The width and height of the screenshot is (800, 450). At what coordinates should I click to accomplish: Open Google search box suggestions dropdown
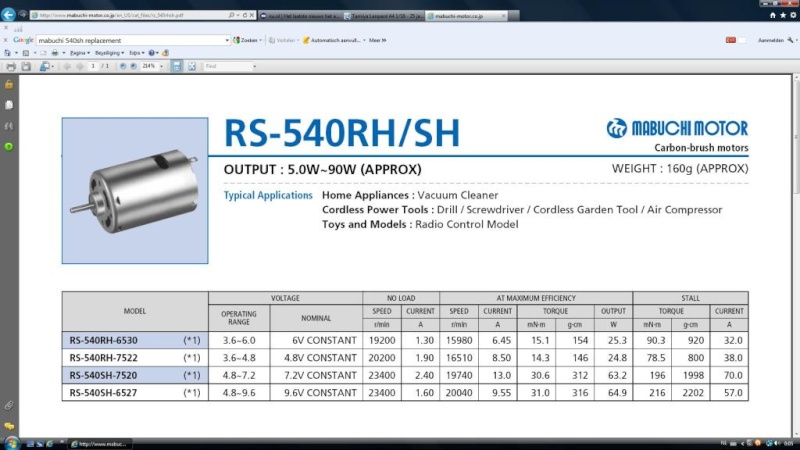click(227, 40)
